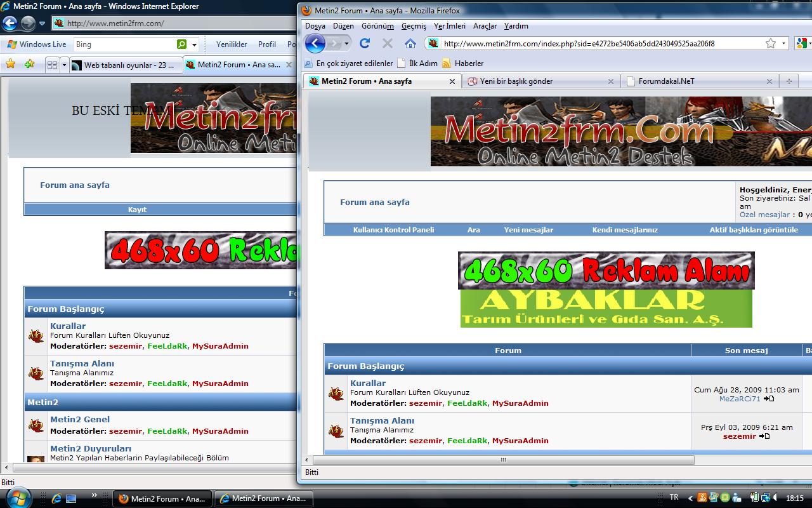This screenshot has width=812, height=508.
Task: Click the green Bing search magnifier icon
Action: tap(182, 44)
